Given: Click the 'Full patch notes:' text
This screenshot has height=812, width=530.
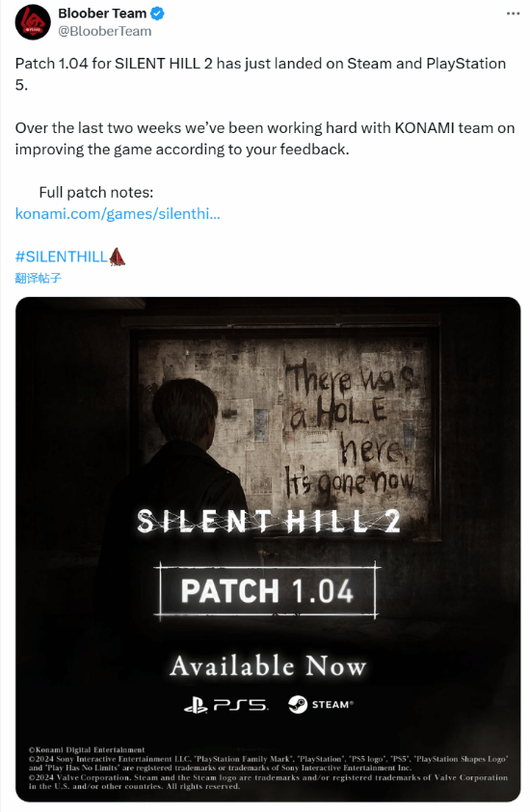Looking at the screenshot, I should [x=96, y=192].
